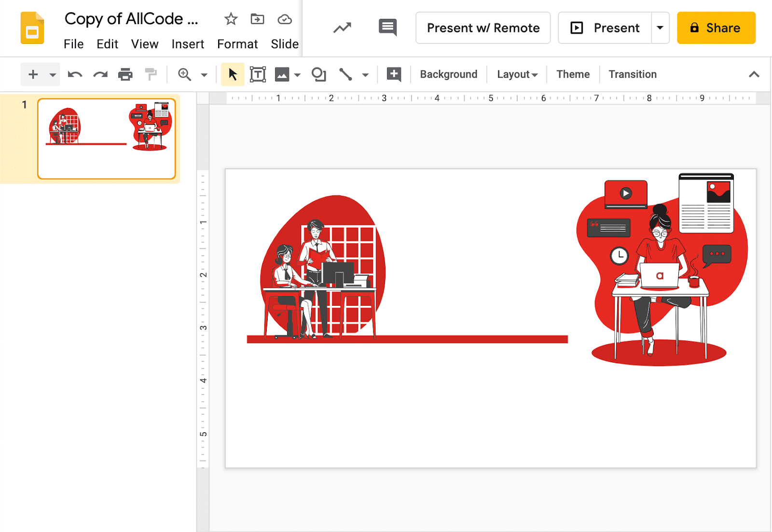Click the Paint format tool
This screenshot has height=532, width=772.
tap(151, 74)
